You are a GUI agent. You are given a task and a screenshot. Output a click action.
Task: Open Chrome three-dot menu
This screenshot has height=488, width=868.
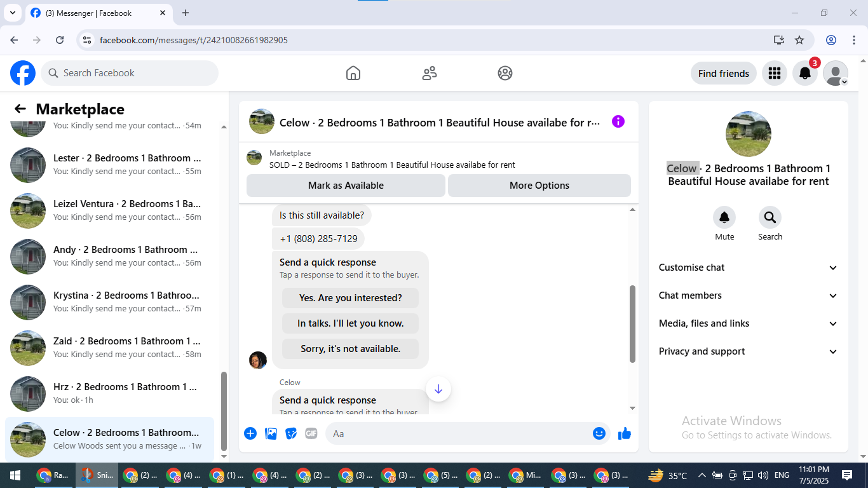[x=854, y=40]
